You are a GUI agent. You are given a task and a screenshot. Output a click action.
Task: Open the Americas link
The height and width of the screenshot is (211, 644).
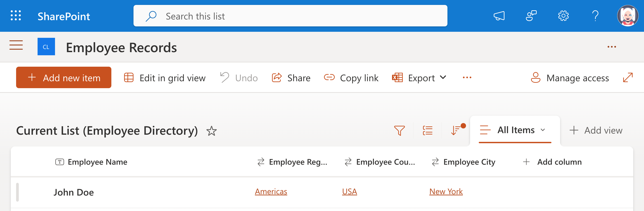(x=271, y=192)
